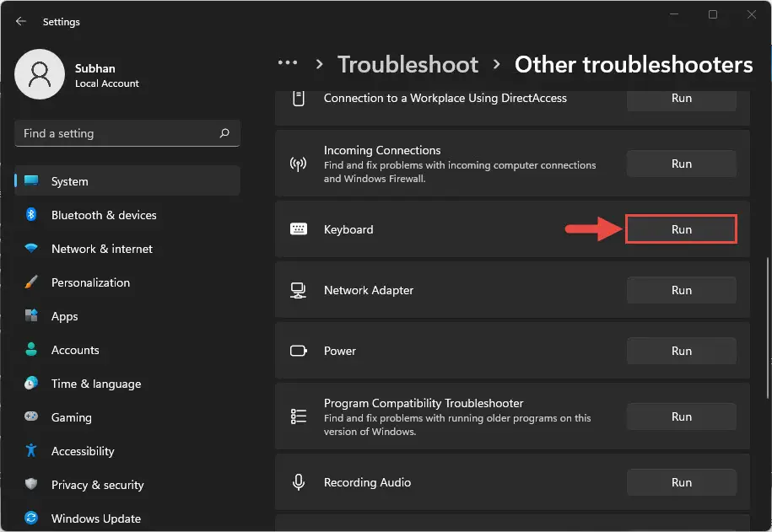Click the Power battery icon
Viewport: 772px width, 532px height.
tap(298, 351)
